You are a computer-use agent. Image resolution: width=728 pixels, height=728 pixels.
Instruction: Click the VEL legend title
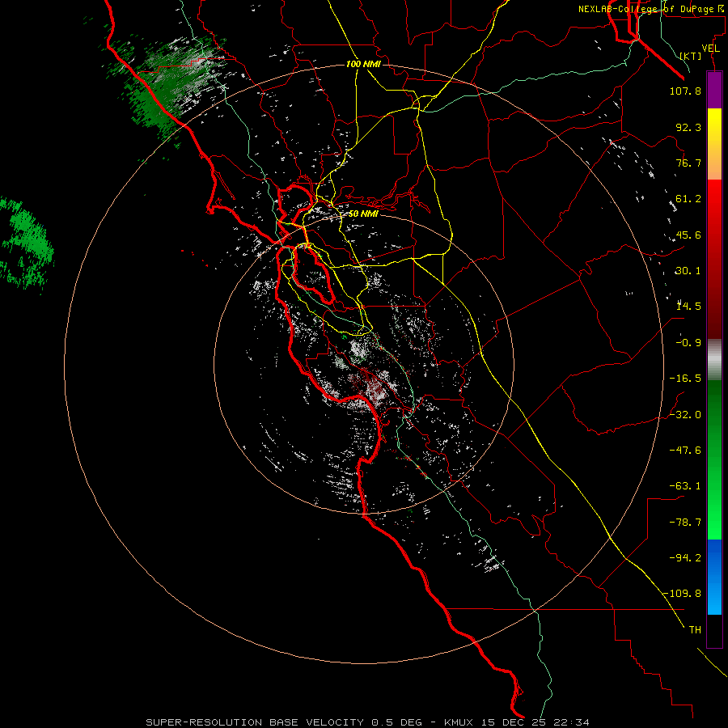[711, 49]
